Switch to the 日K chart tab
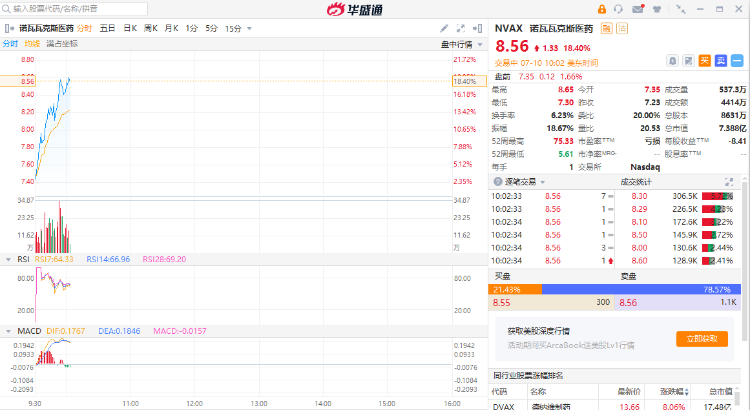Image resolution: width=750 pixels, height=410 pixels. (x=130, y=28)
